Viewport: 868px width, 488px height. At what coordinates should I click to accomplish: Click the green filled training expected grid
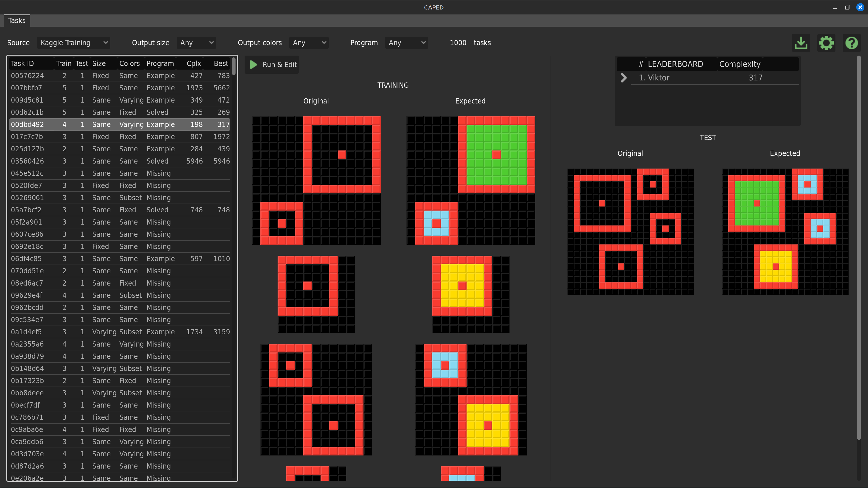click(470, 180)
